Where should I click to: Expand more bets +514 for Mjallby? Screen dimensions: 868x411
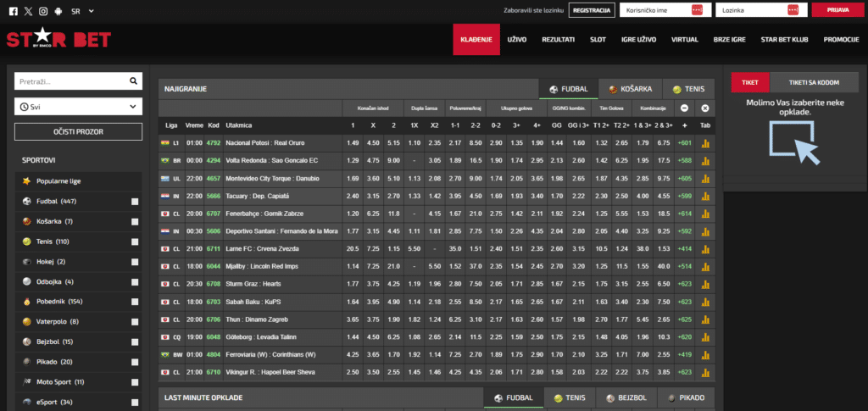click(684, 267)
